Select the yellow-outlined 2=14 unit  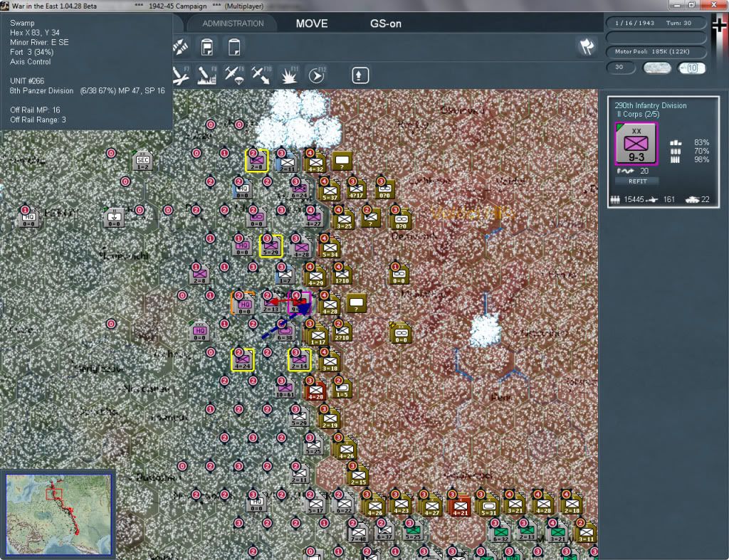point(299,360)
